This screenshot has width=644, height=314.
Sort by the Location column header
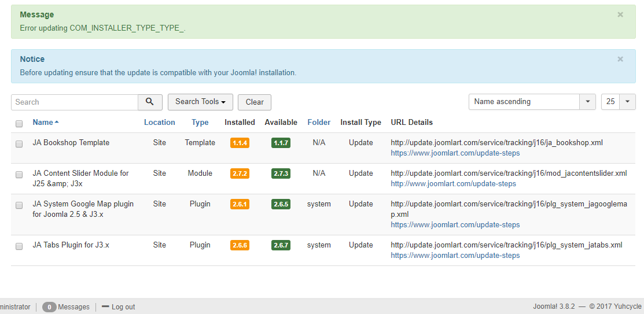tap(159, 123)
